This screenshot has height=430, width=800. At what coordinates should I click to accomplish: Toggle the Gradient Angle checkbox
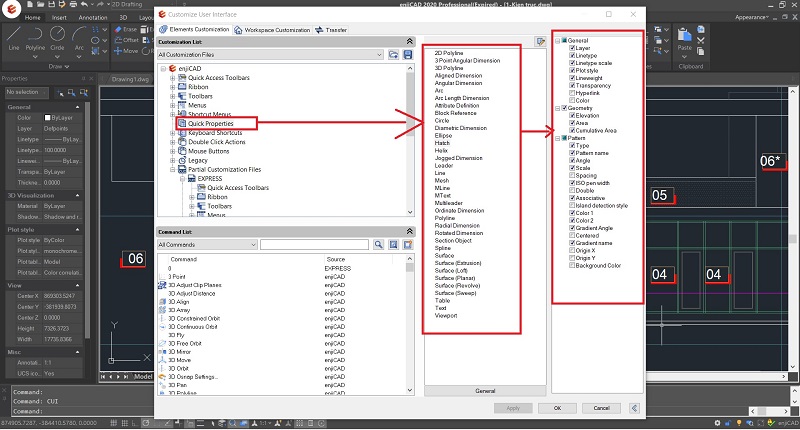click(x=572, y=228)
